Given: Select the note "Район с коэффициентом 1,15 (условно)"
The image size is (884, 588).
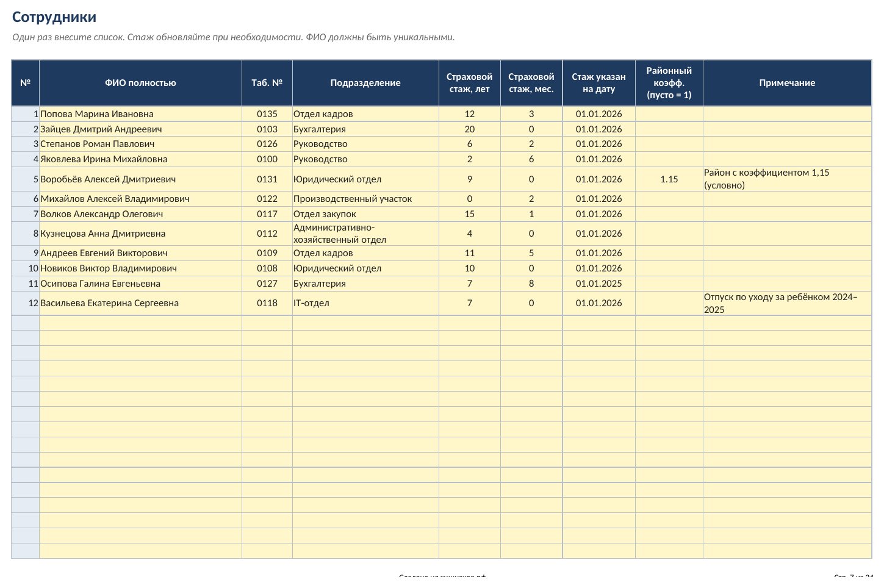Looking at the screenshot, I should click(787, 179).
